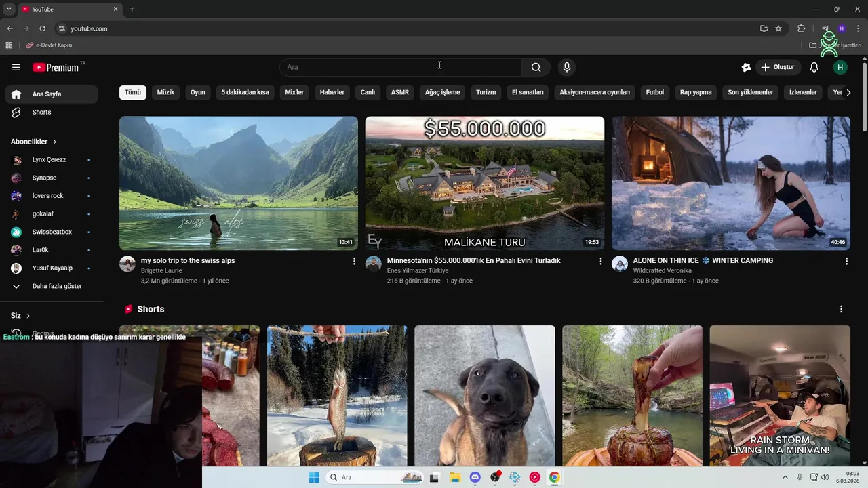Open options for 'my solo trip' video
Viewport: 868px width, 488px height.
click(354, 261)
